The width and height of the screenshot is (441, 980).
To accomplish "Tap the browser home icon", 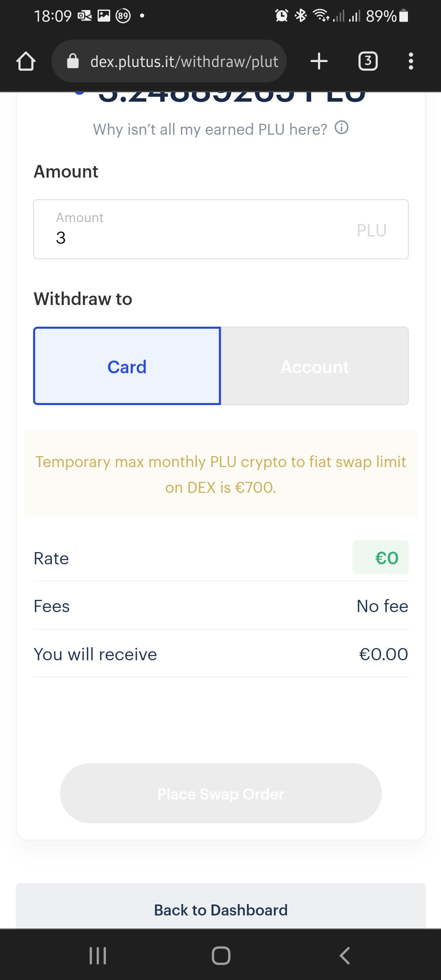I will [x=26, y=62].
